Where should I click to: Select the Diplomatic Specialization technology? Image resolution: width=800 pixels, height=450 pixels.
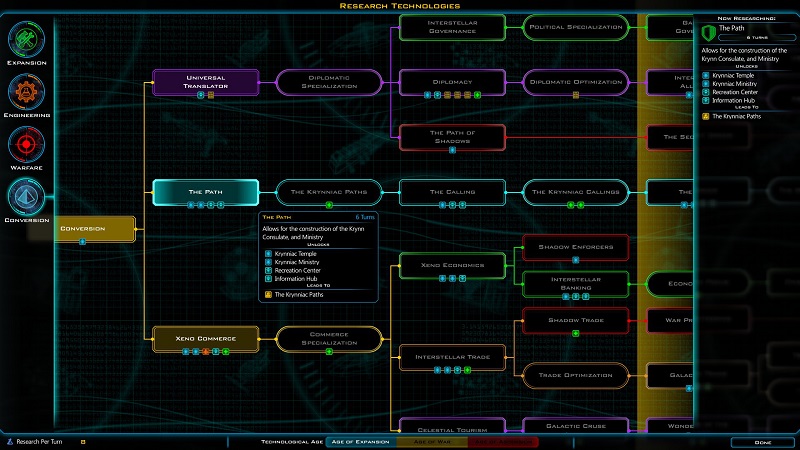pos(329,82)
